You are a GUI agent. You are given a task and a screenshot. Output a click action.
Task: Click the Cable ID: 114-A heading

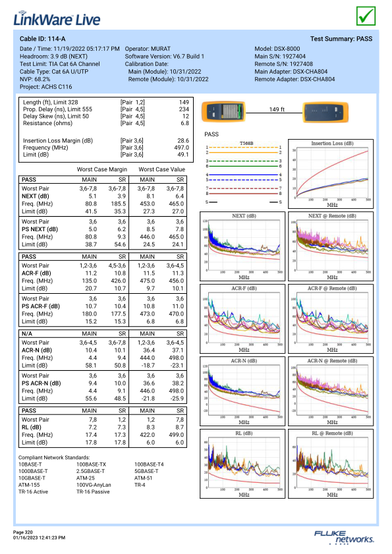click(42, 39)
